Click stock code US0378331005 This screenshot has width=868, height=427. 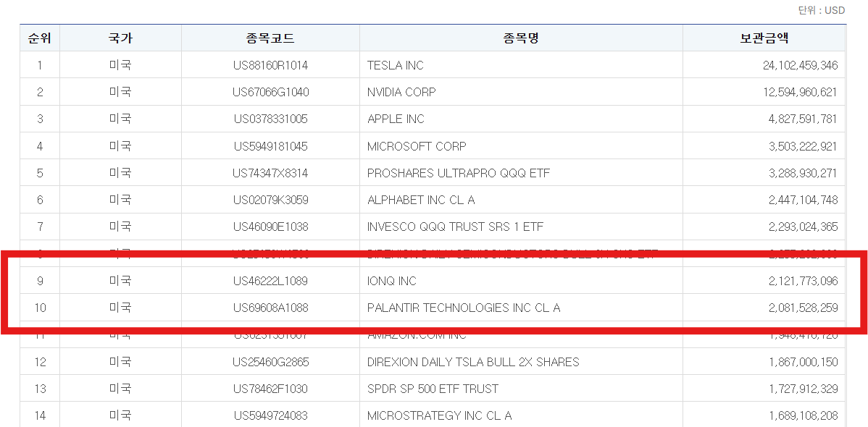(270, 119)
